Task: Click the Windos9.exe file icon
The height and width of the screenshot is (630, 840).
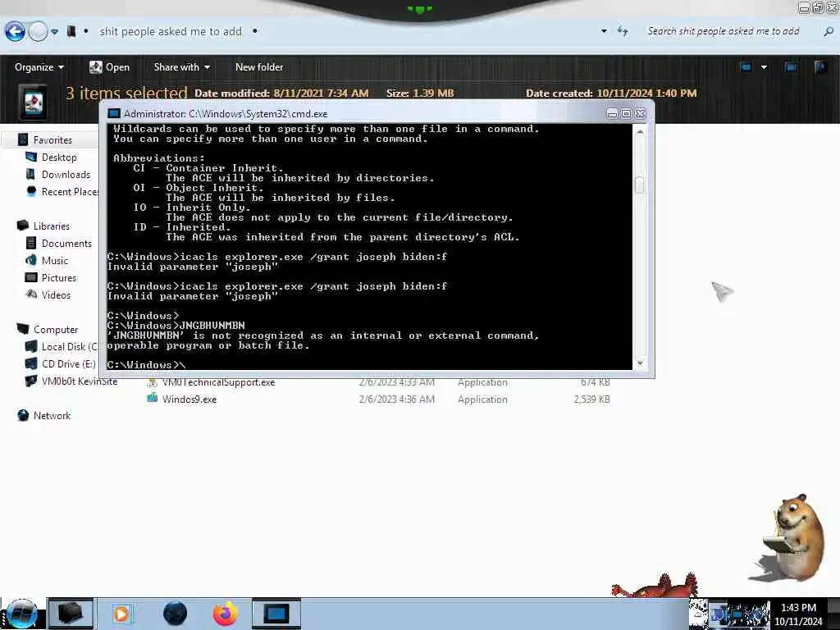Action: click(153, 398)
